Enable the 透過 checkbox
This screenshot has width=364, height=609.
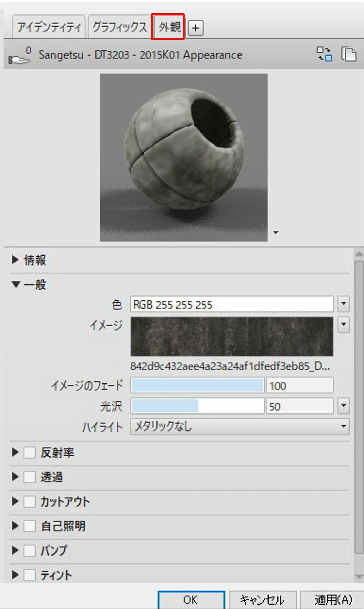coord(30,477)
